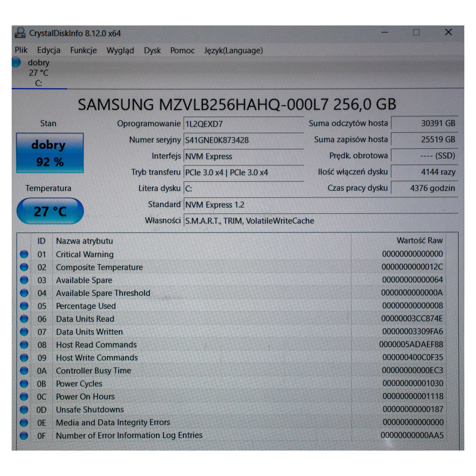Select the Critical Warning attribute name
The height and width of the screenshot is (476, 476).
pyautogui.click(x=85, y=254)
